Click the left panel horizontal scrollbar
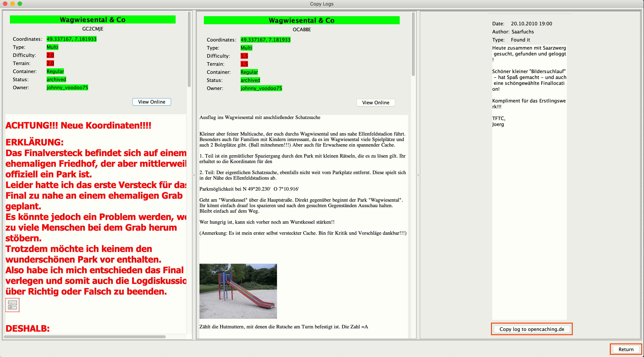This screenshot has height=357, width=644. (85, 337)
